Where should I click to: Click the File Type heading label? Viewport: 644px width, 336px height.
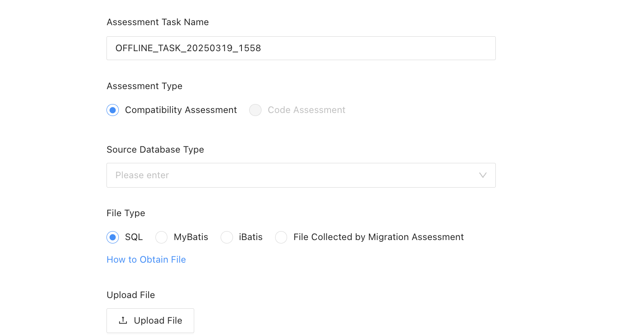(126, 213)
